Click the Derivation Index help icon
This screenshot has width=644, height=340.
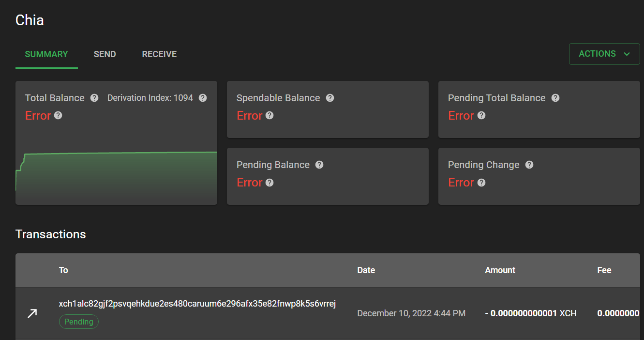pyautogui.click(x=202, y=98)
